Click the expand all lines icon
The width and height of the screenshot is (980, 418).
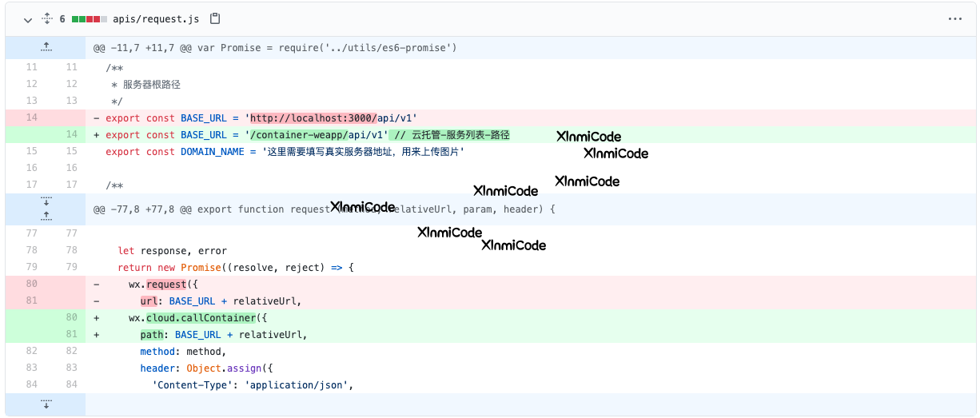46,18
